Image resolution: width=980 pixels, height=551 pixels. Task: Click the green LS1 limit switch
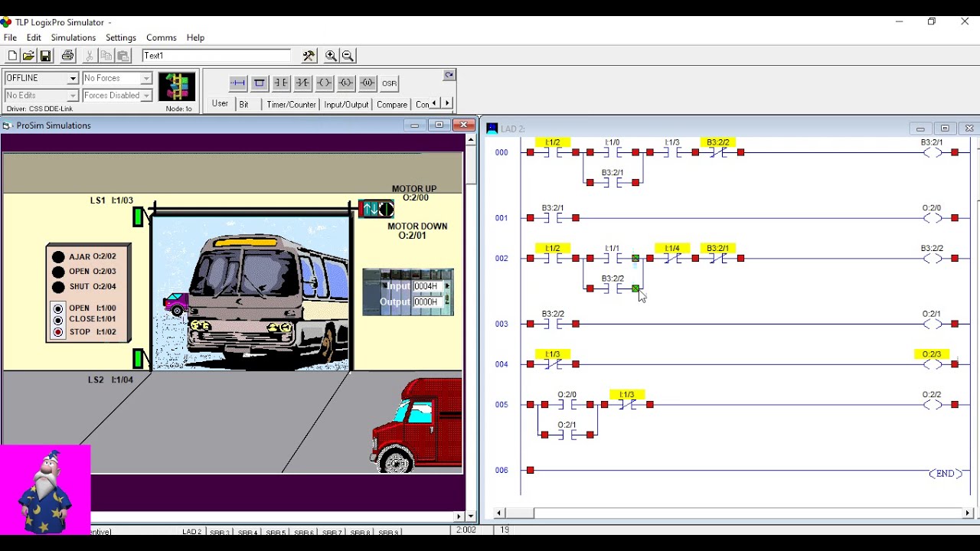(138, 217)
